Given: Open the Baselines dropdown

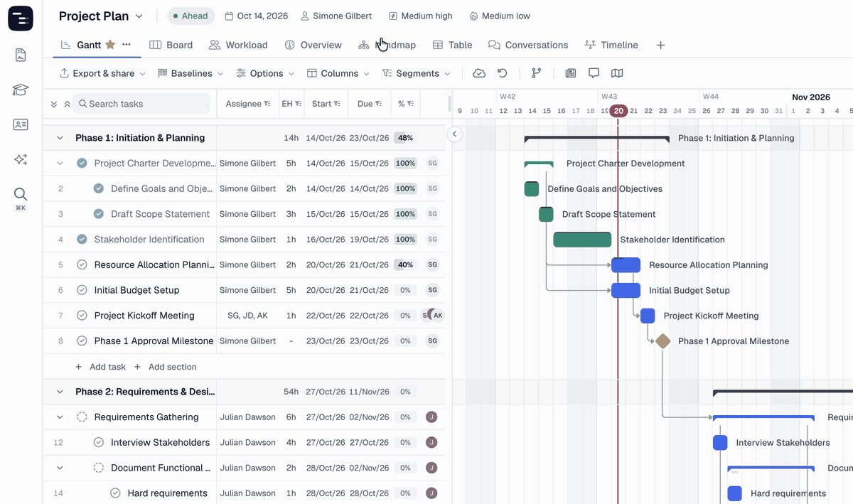Looking at the screenshot, I should click(x=191, y=73).
